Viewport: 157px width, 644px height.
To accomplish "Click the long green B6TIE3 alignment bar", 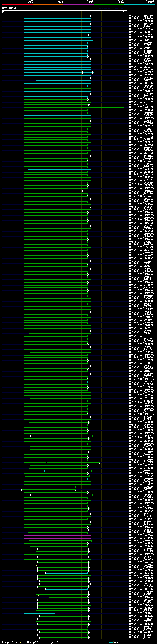I will coord(74,107).
